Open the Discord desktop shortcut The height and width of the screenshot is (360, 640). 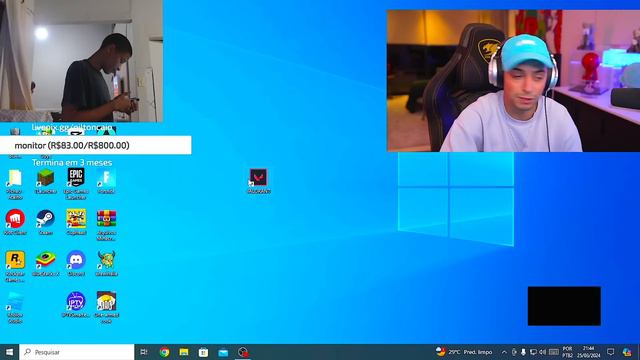[76, 264]
